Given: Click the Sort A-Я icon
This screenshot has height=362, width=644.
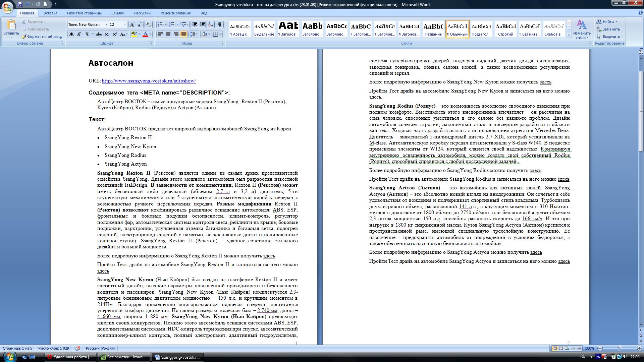Looking at the screenshot, I should click(x=211, y=24).
